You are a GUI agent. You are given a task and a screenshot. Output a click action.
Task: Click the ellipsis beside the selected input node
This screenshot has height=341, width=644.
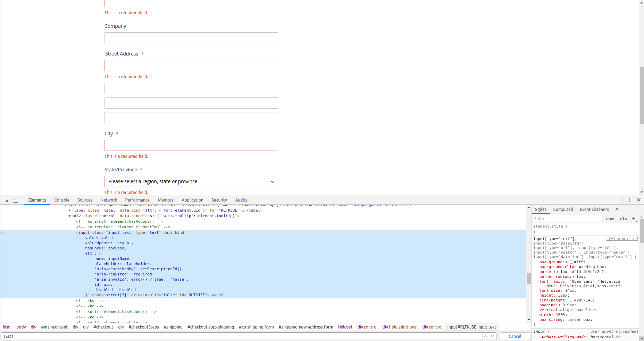click(x=3, y=233)
